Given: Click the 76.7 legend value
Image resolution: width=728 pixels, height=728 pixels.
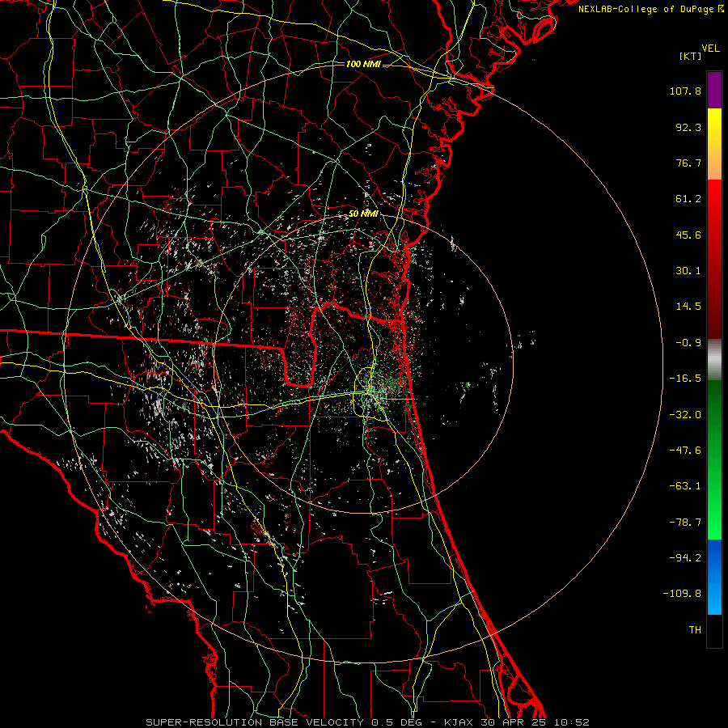Looking at the screenshot, I should point(688,163).
